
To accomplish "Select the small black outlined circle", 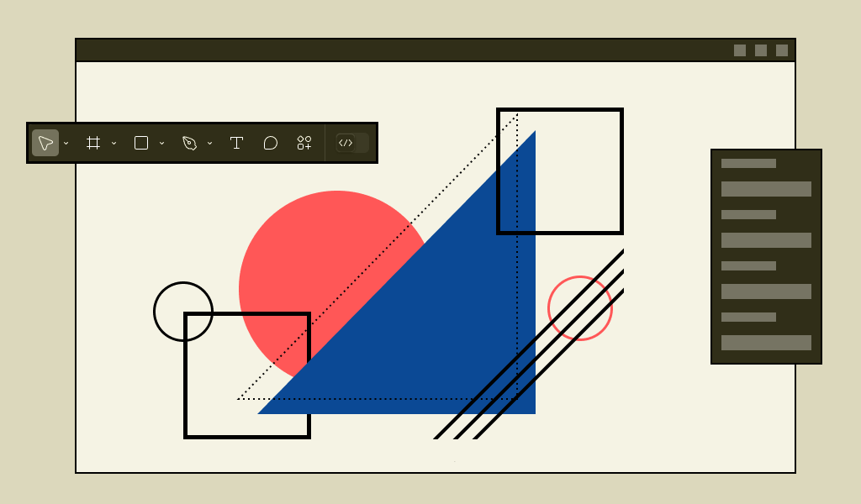I will coord(183,312).
